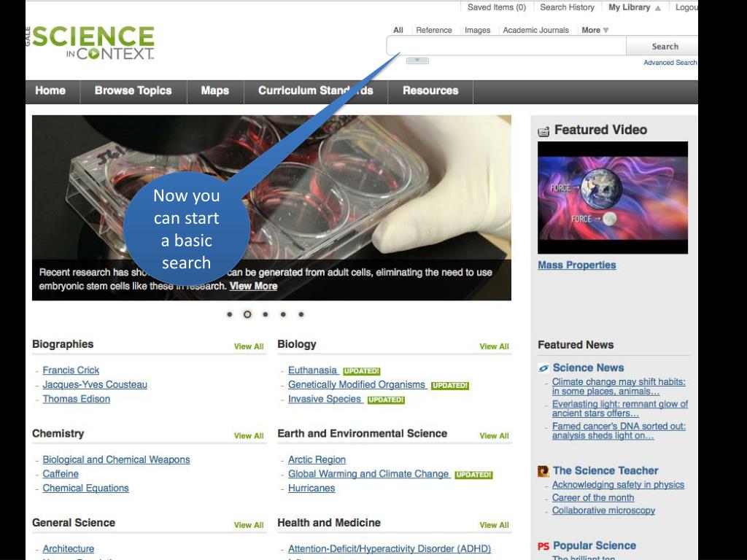This screenshot has width=747, height=560.
Task: Expand the More search filter dropdown
Action: click(x=595, y=30)
